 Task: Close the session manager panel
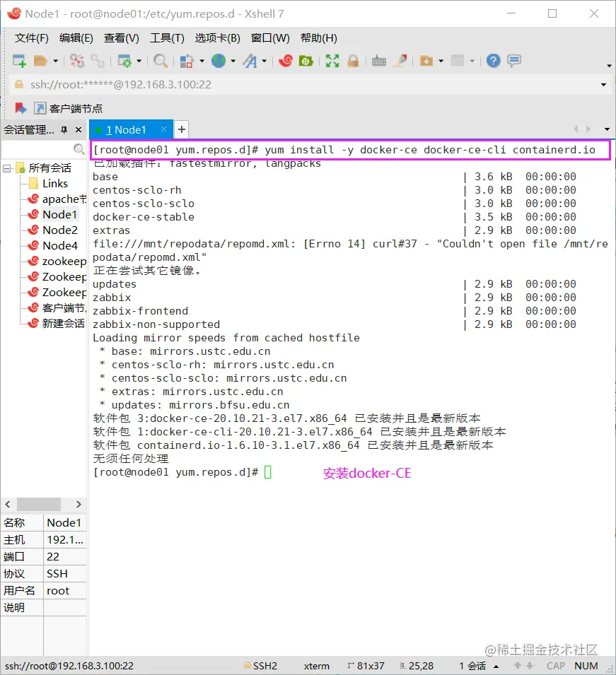(79, 129)
